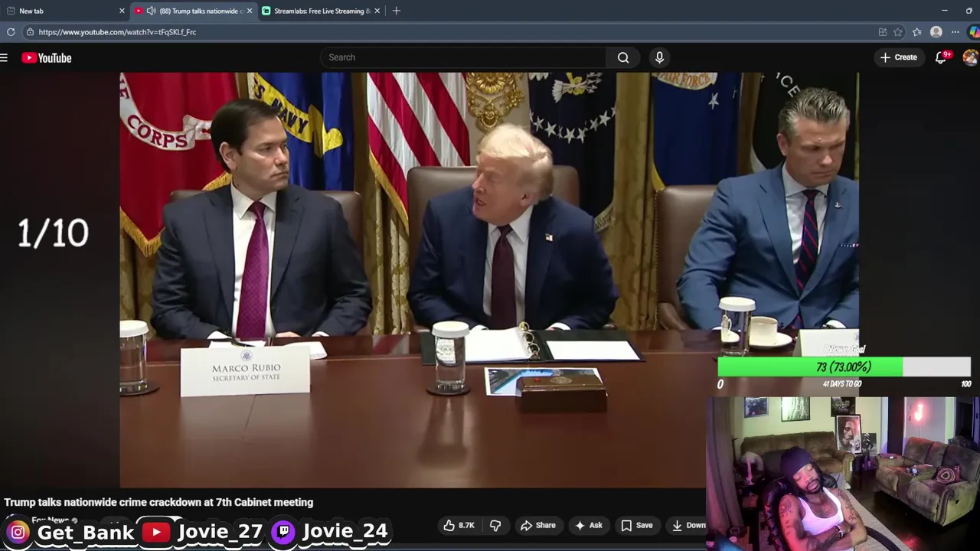Open the Copilot sidebar icon
Viewport: 980px width, 551px height.
[x=974, y=32]
